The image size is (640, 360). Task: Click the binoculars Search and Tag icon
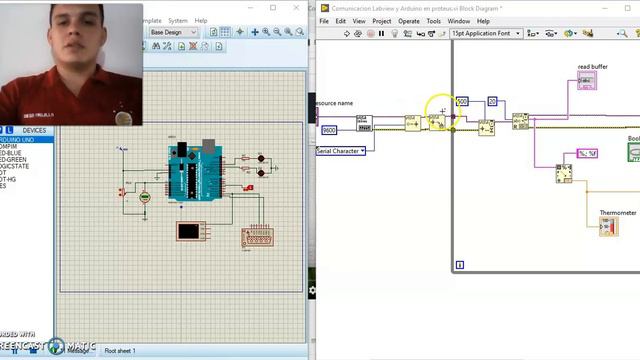pyautogui.click(x=156, y=47)
